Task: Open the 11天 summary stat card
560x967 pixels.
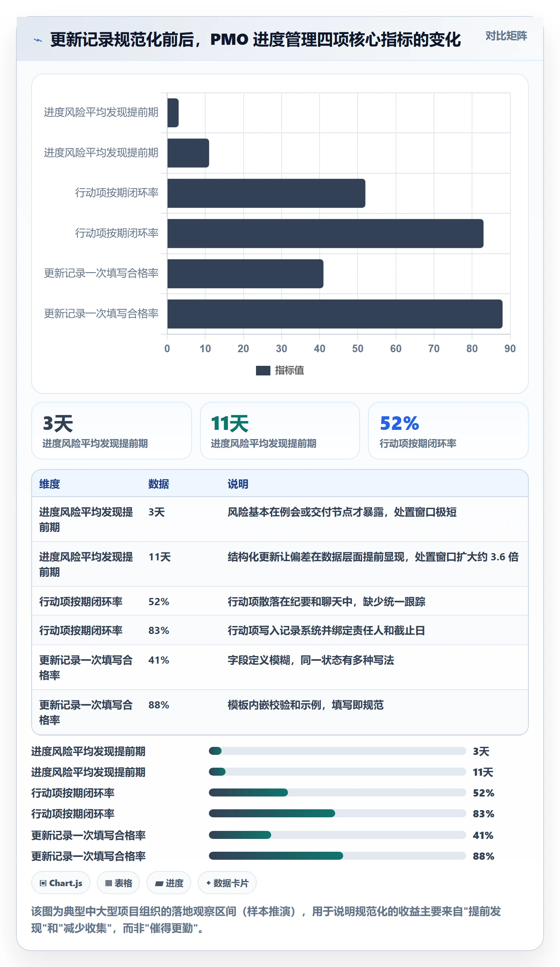Action: pos(280,431)
